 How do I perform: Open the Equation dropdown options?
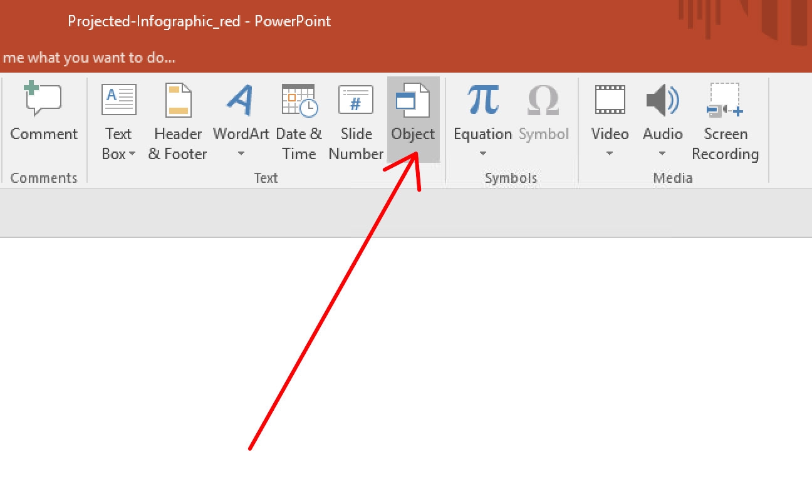[482, 154]
